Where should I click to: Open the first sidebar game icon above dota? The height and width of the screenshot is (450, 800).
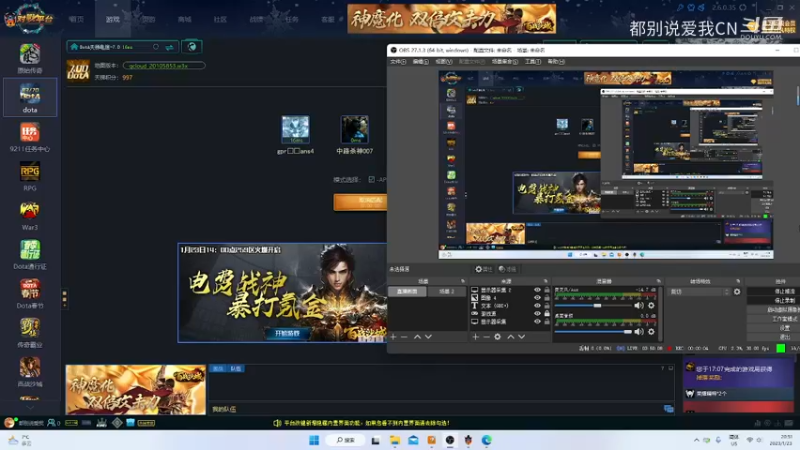30,54
